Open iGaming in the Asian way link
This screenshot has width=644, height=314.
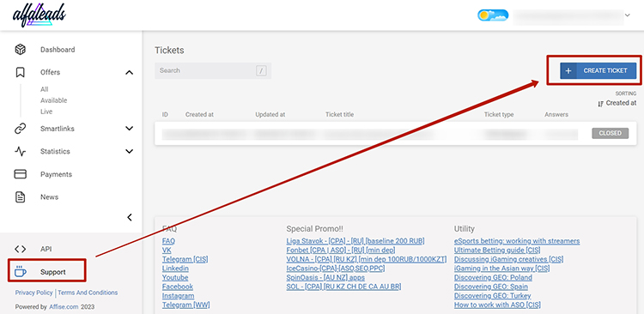[502, 269]
